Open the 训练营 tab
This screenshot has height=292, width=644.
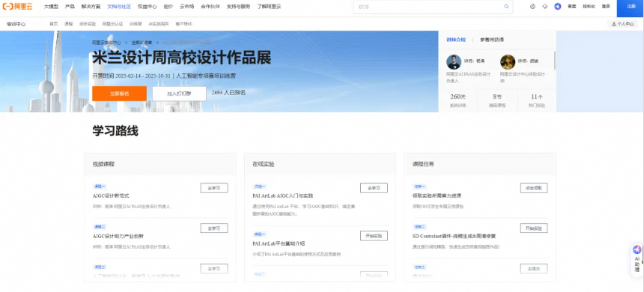click(136, 24)
